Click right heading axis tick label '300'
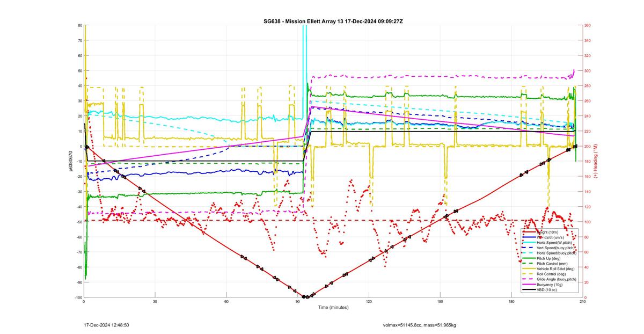 coord(588,71)
